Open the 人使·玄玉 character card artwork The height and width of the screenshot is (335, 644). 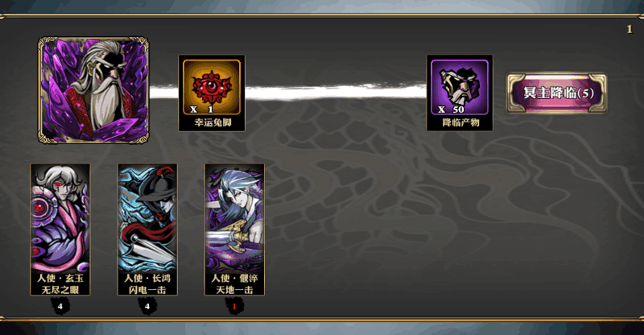click(x=60, y=218)
